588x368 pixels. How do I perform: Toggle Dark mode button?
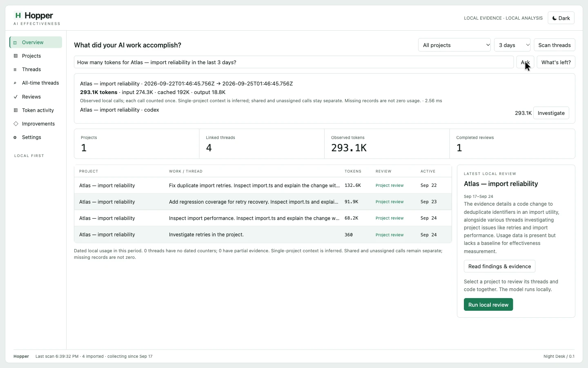click(x=561, y=18)
